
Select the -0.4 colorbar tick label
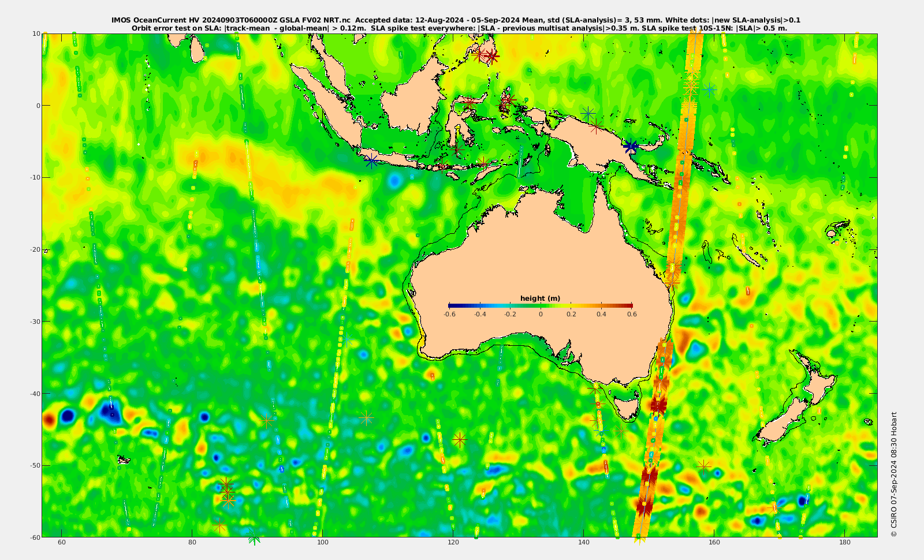(x=480, y=315)
